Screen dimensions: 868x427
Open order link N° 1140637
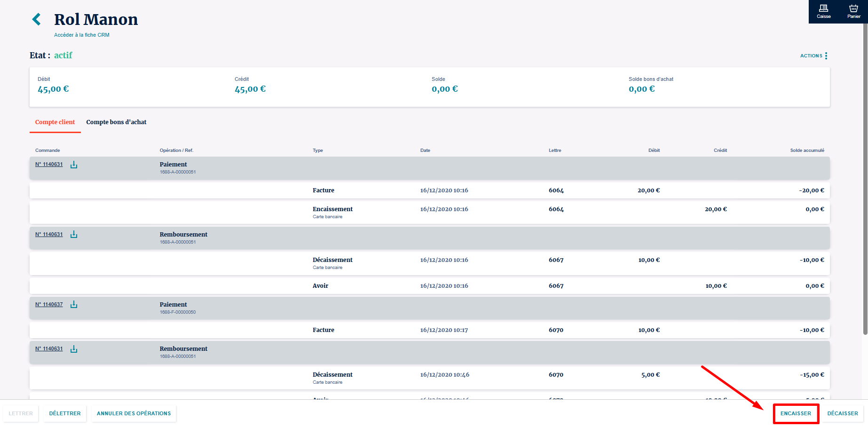pos(49,305)
